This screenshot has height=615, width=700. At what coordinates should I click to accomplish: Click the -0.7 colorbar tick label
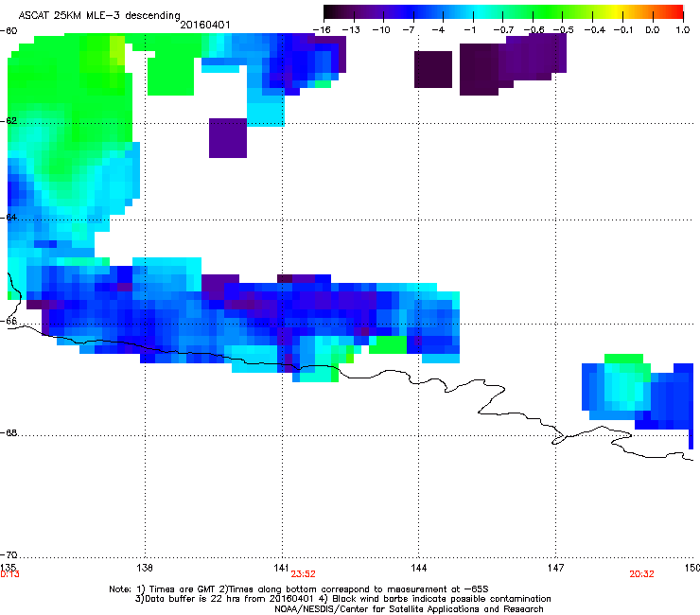point(503,29)
